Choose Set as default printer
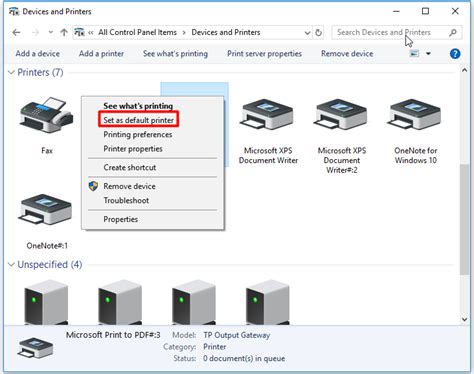Viewport: 474px width, 374px height. pyautogui.click(x=138, y=120)
